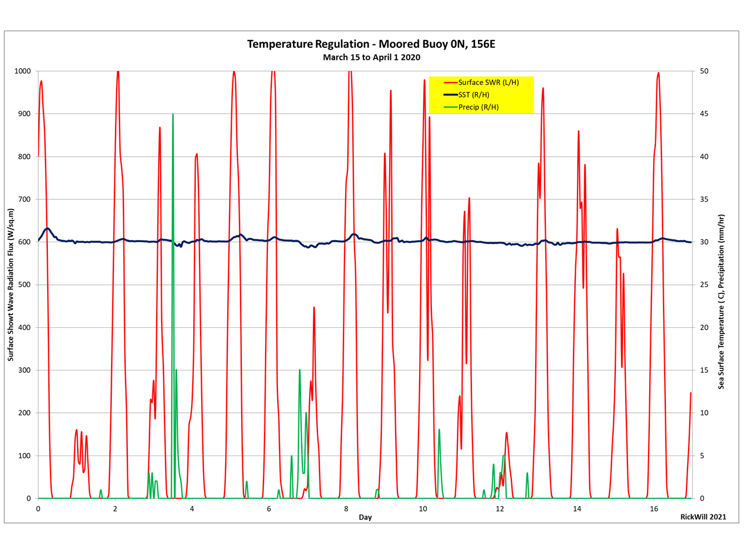Click the dark blue SST legend line
Viewport: 747px width, 560px height.
(450, 95)
